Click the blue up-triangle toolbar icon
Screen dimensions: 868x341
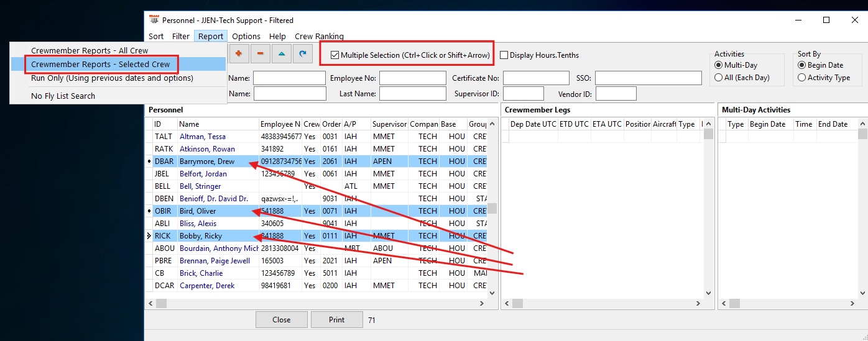tap(281, 54)
